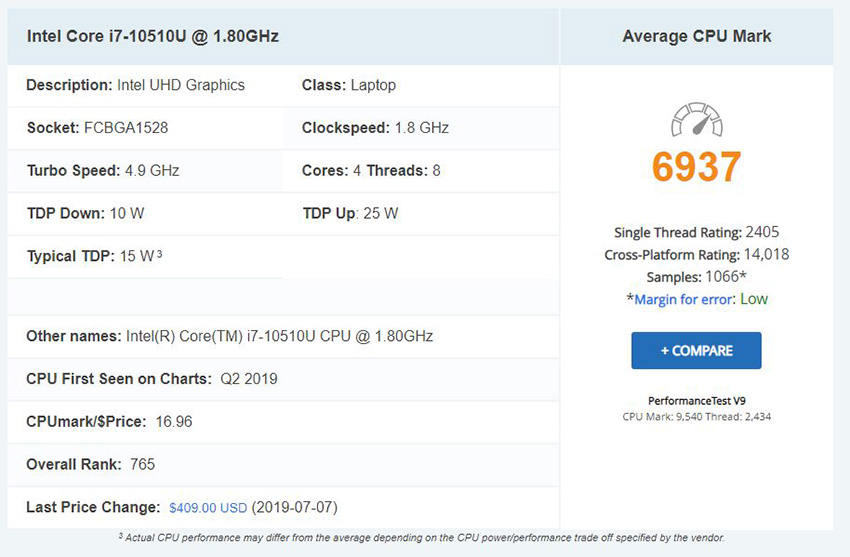Image resolution: width=850 pixels, height=557 pixels.
Task: Click the Socket FCBGA1528 entry
Action: tap(98, 128)
